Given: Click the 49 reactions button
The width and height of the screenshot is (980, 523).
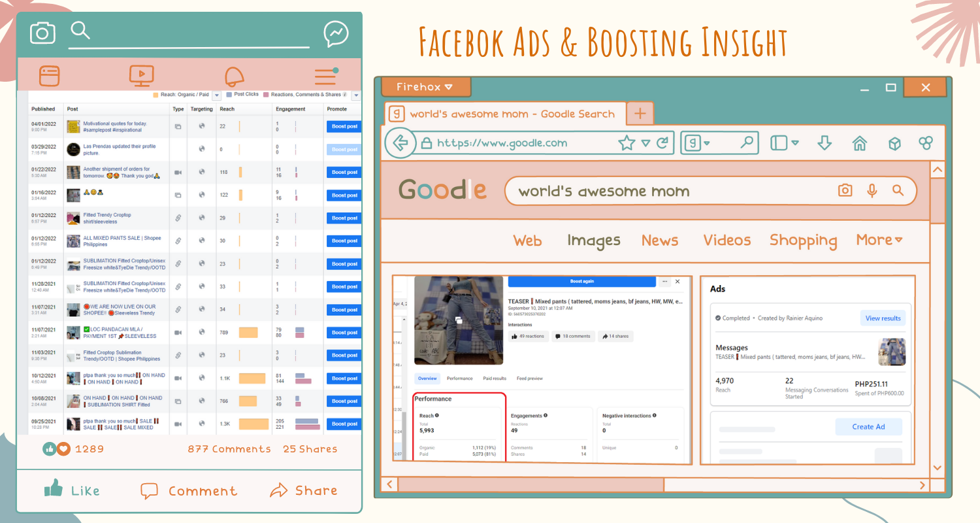Looking at the screenshot, I should coord(529,337).
